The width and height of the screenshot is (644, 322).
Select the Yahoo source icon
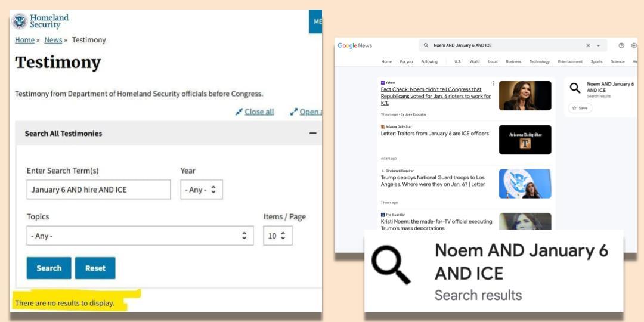coord(383,83)
